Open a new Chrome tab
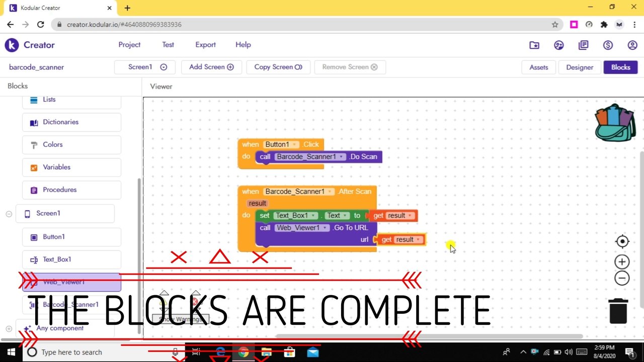Image resolution: width=644 pixels, height=362 pixels. coord(127,8)
